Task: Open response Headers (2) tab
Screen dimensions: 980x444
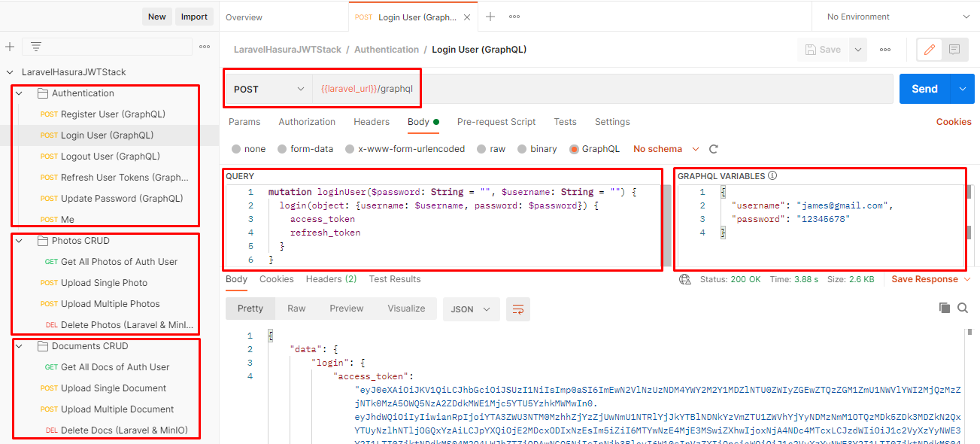Action: (331, 279)
